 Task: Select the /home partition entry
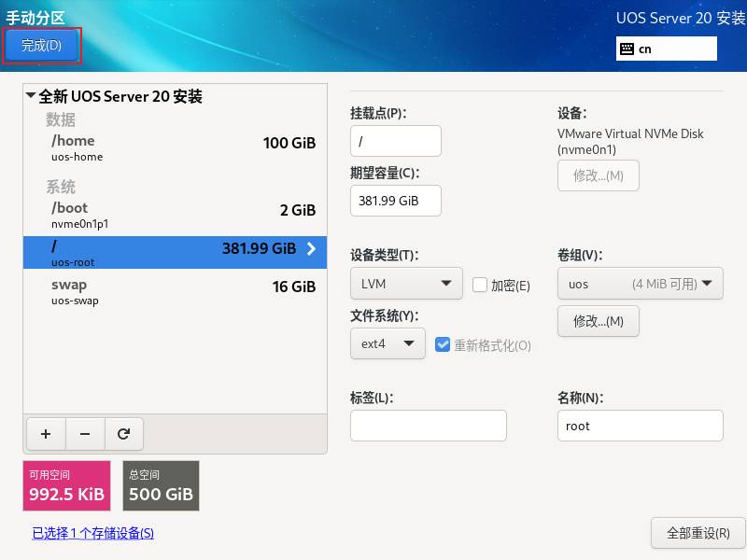point(175,147)
